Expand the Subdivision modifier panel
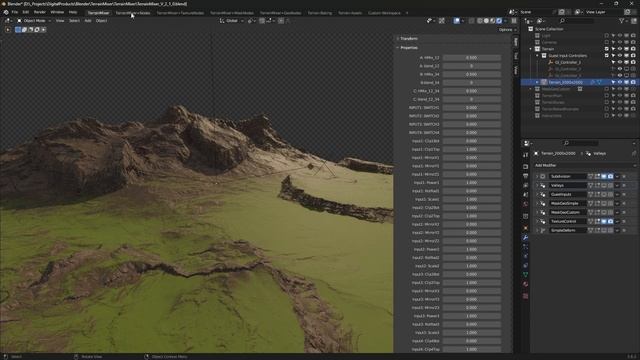This screenshot has height=360, width=640. pos(537,176)
